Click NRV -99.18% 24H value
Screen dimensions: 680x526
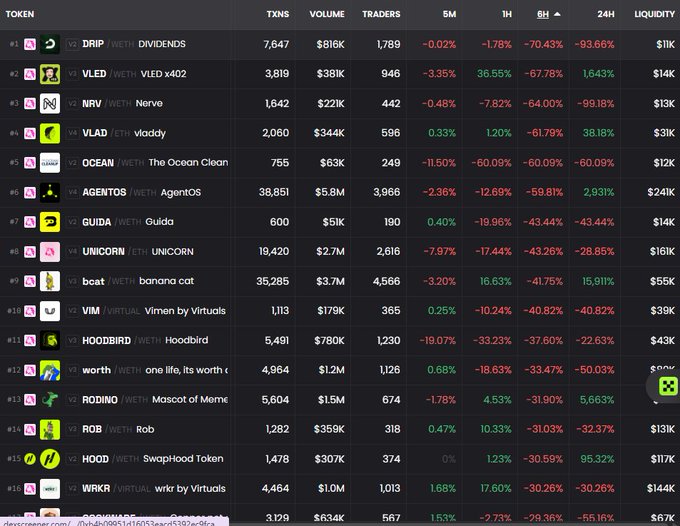[x=595, y=104]
